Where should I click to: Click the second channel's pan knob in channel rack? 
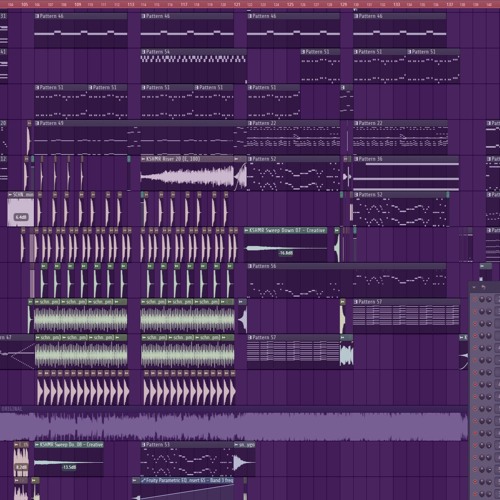point(482,311)
